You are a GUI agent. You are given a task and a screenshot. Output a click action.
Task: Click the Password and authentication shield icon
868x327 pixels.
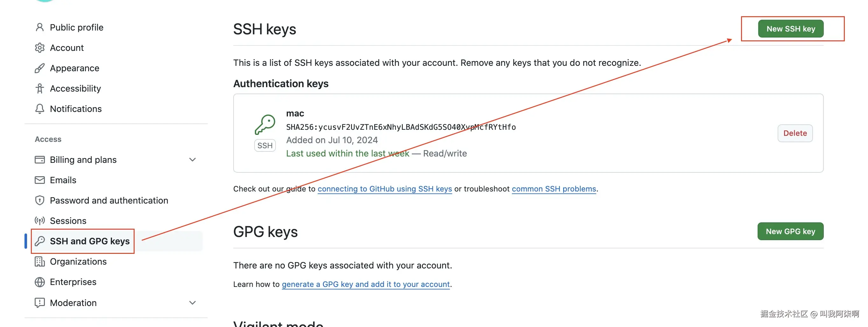coord(40,201)
